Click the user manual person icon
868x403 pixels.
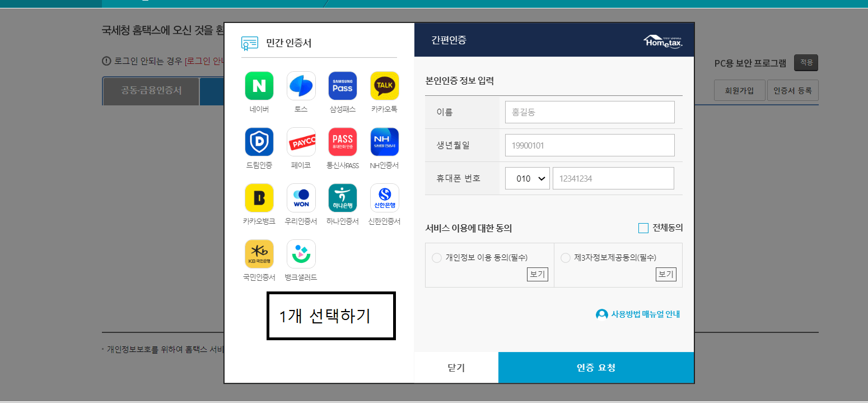point(602,314)
